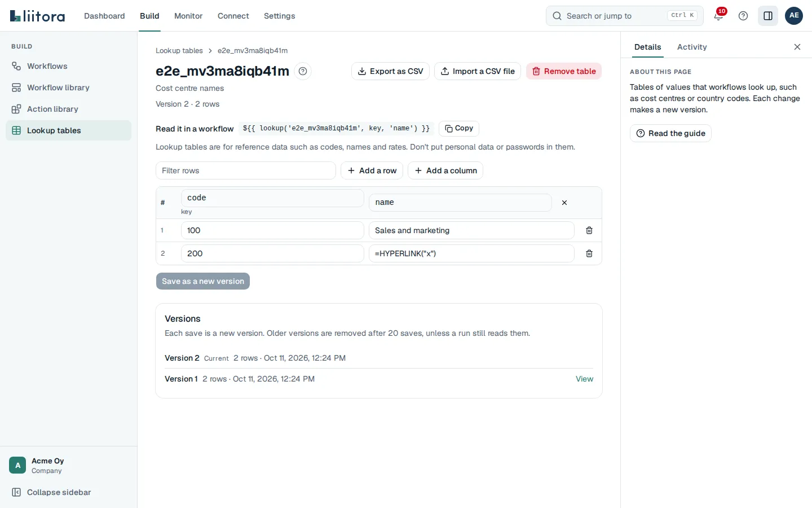
Task: Open the Monitor section
Action: [x=188, y=16]
